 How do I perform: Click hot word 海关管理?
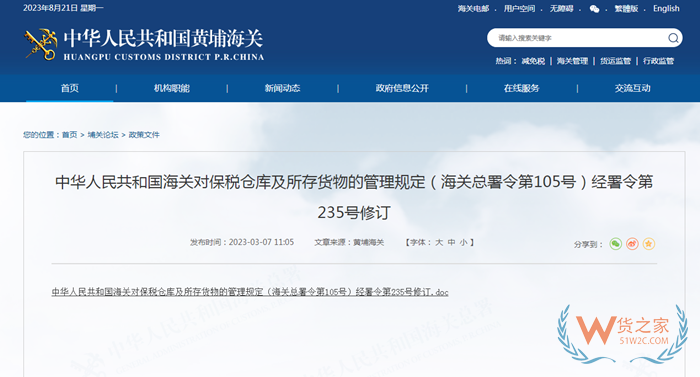point(572,61)
